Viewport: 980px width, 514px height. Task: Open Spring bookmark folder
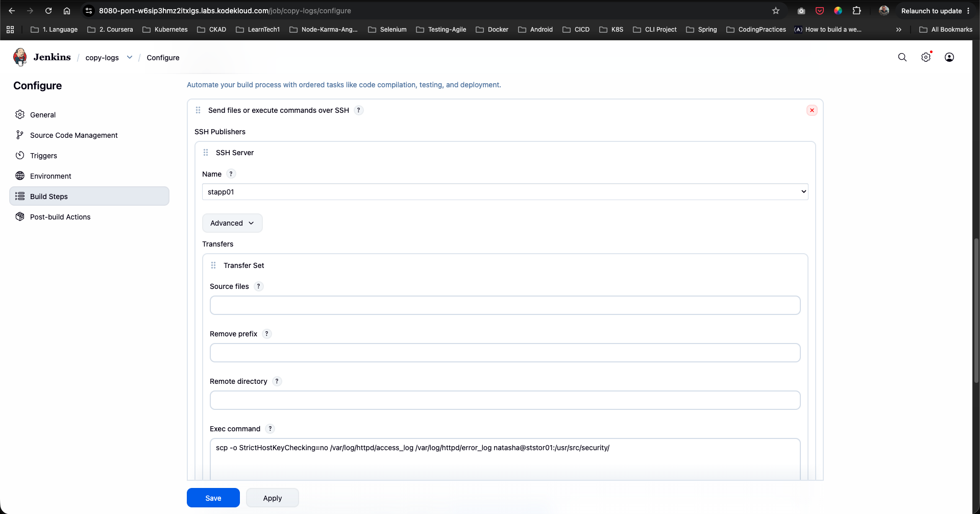click(701, 30)
